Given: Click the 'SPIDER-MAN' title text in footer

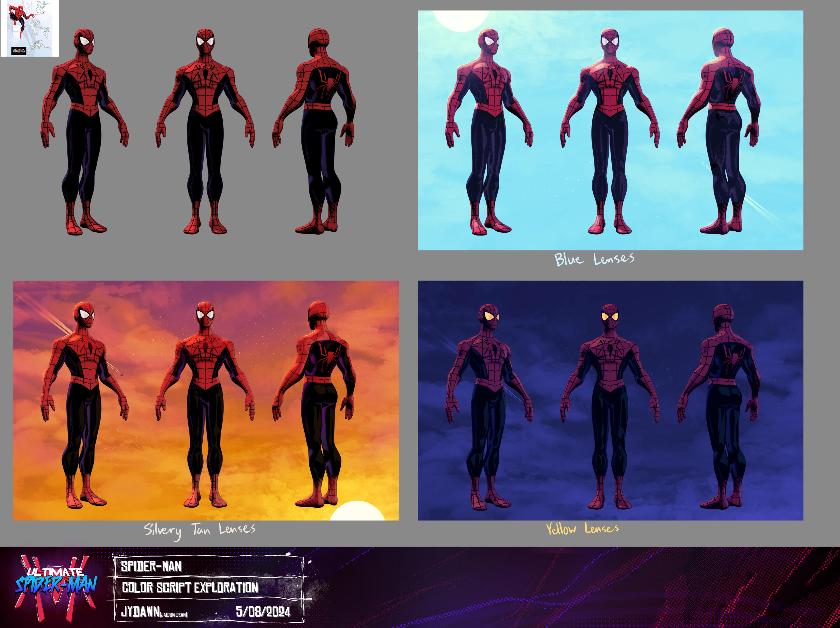Looking at the screenshot, I should click(x=151, y=567).
